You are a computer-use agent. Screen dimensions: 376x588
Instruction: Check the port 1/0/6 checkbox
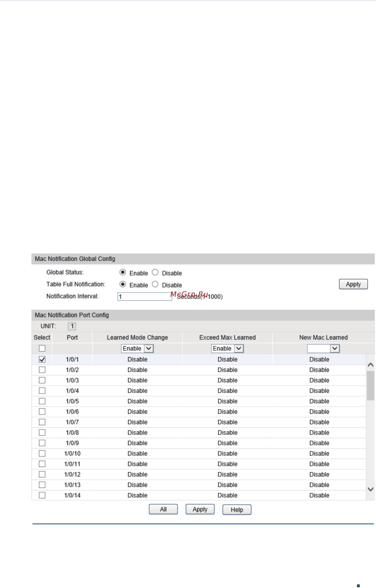pos(42,412)
